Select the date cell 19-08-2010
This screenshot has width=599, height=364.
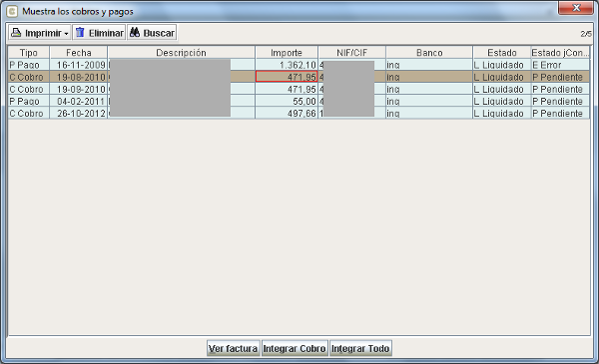pyautogui.click(x=79, y=77)
